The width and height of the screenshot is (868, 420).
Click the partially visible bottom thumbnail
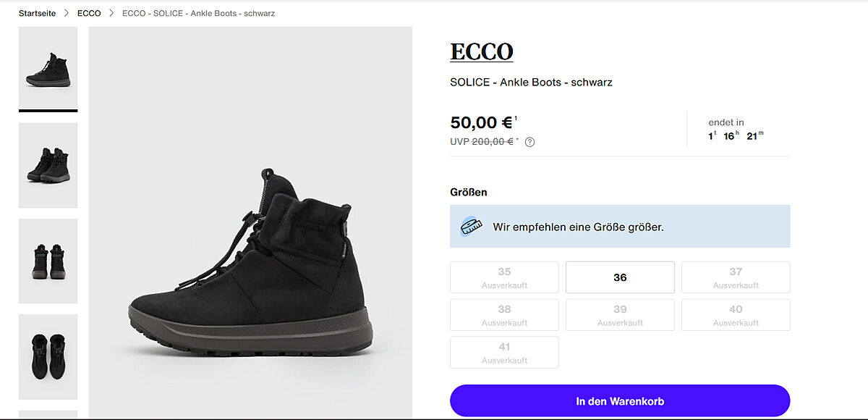(x=48, y=415)
